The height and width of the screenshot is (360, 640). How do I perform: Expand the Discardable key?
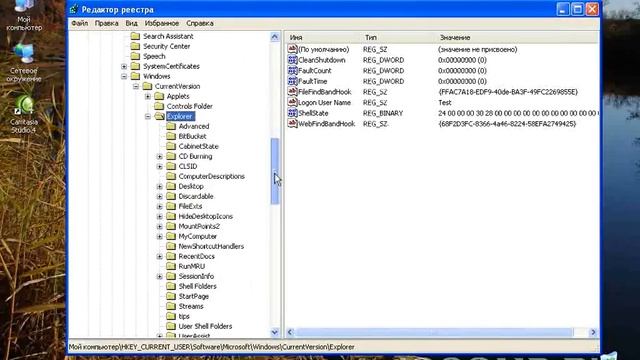tap(160, 196)
